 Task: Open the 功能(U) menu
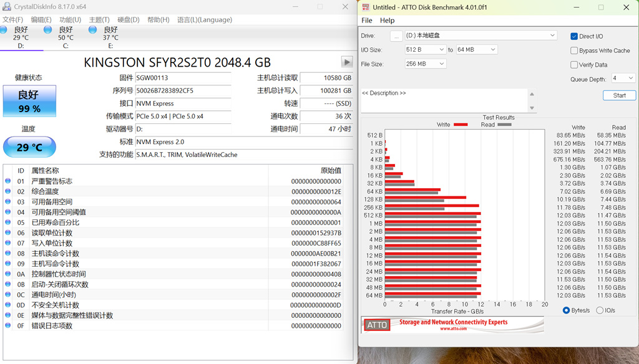coord(70,19)
